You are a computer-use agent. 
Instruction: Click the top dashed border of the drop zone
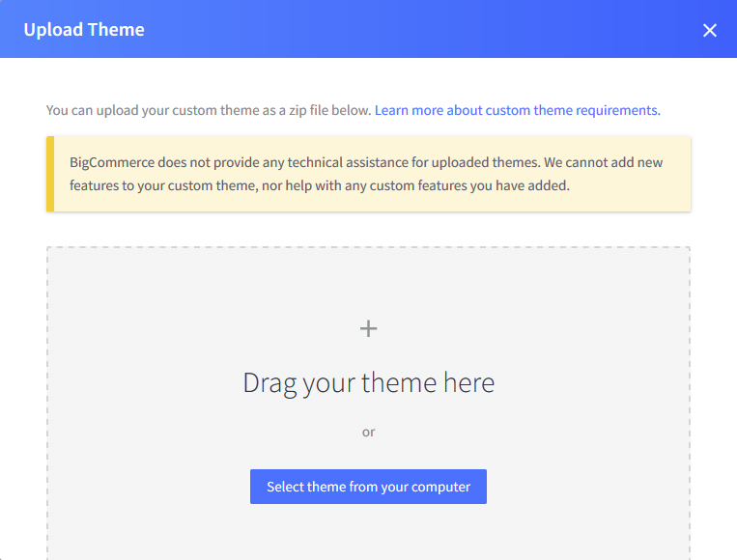point(368,247)
